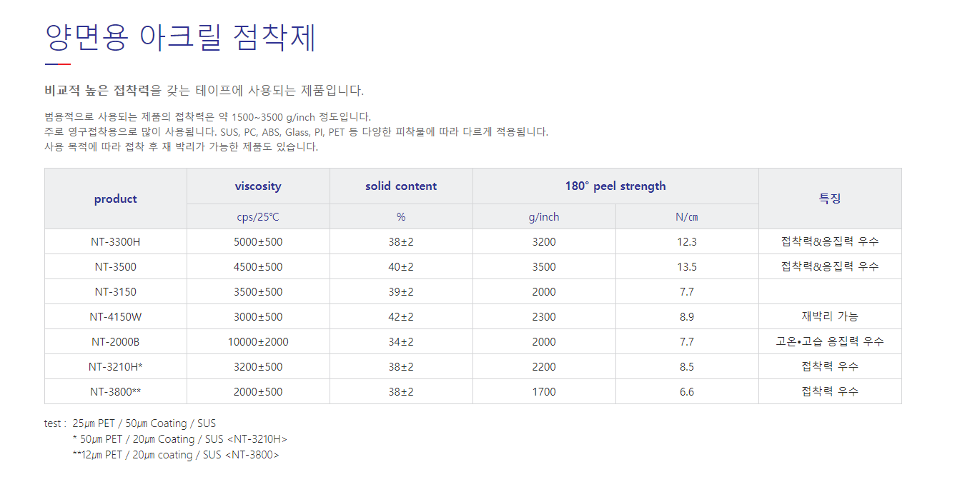The width and height of the screenshot is (980, 487).
Task: Click the 10000±2000 viscosity value
Action: click(x=258, y=341)
